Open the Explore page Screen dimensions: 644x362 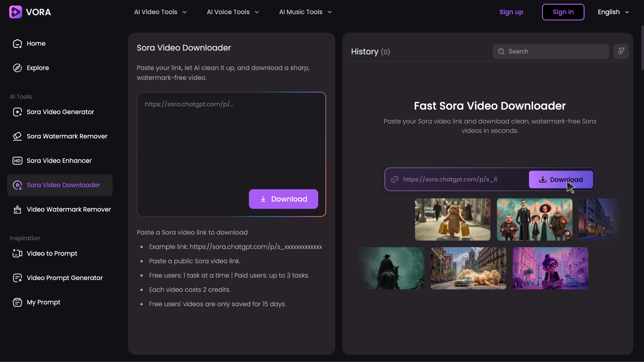pyautogui.click(x=38, y=68)
